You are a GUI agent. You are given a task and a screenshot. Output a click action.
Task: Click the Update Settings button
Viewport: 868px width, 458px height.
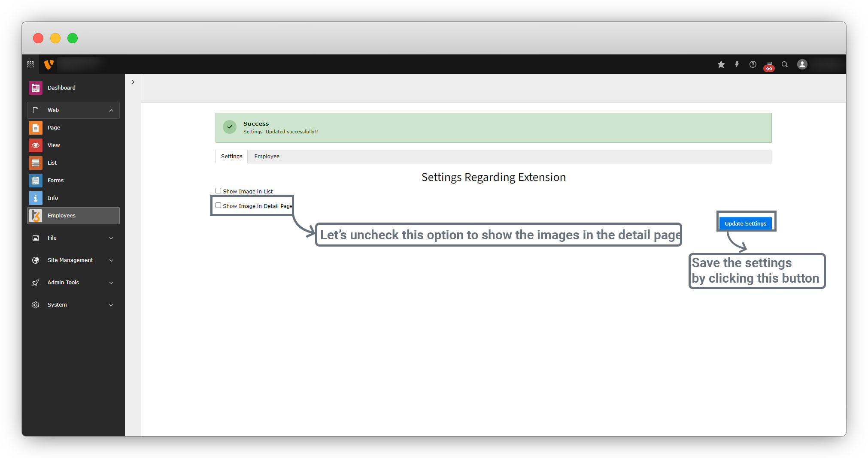tap(745, 223)
